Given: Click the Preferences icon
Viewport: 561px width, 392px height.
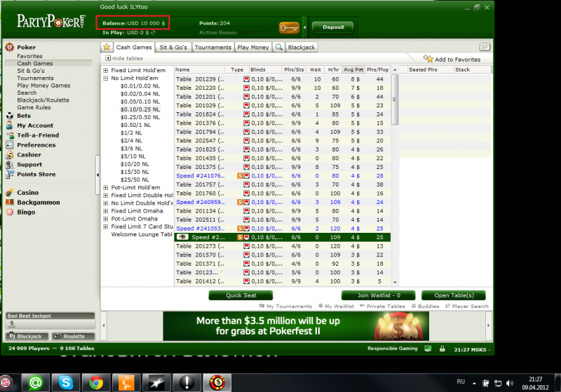Looking at the screenshot, I should tap(10, 145).
